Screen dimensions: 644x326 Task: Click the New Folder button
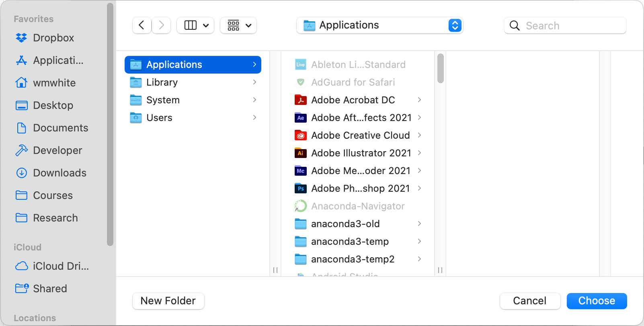click(168, 301)
